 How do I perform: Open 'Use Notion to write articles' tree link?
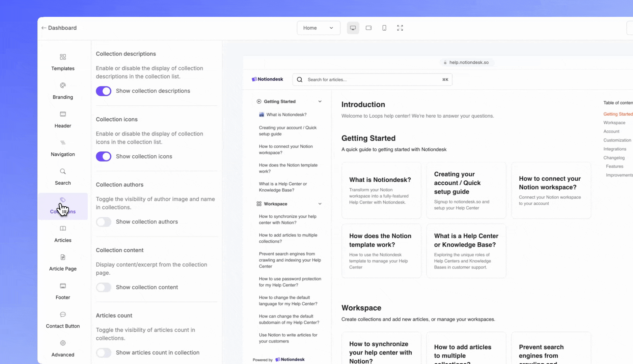[288, 338]
